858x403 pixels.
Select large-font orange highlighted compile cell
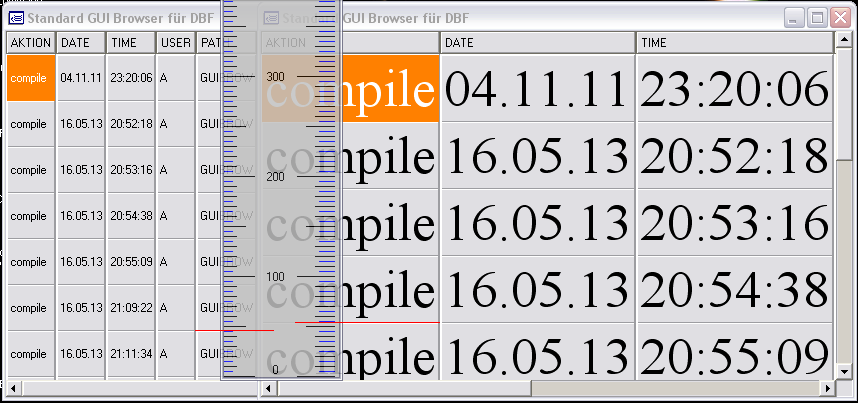(350, 88)
